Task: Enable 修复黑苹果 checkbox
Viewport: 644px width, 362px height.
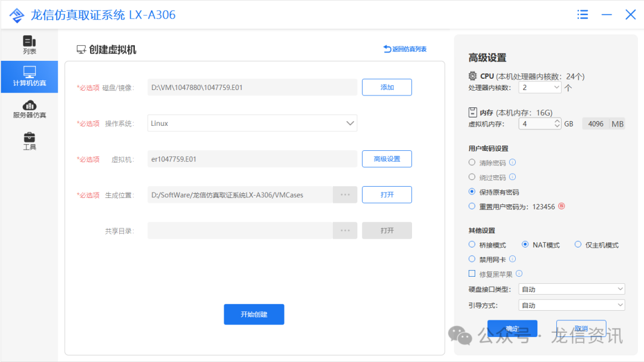Action: (x=472, y=274)
